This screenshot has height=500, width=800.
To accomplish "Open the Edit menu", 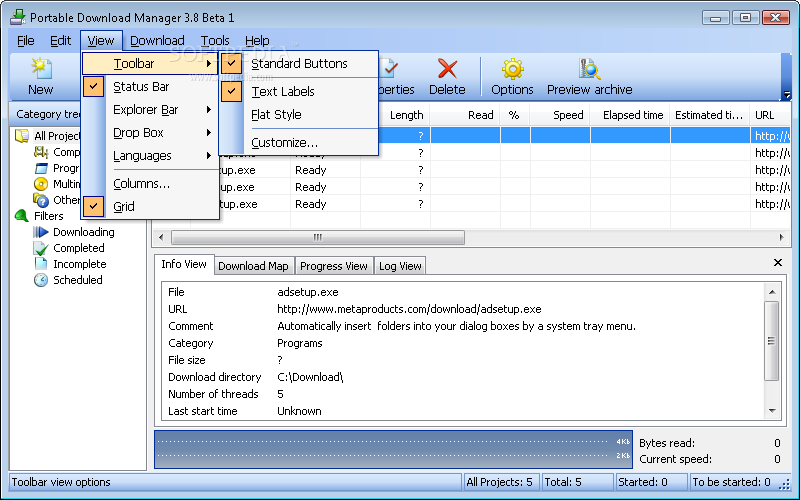I will [x=60, y=40].
